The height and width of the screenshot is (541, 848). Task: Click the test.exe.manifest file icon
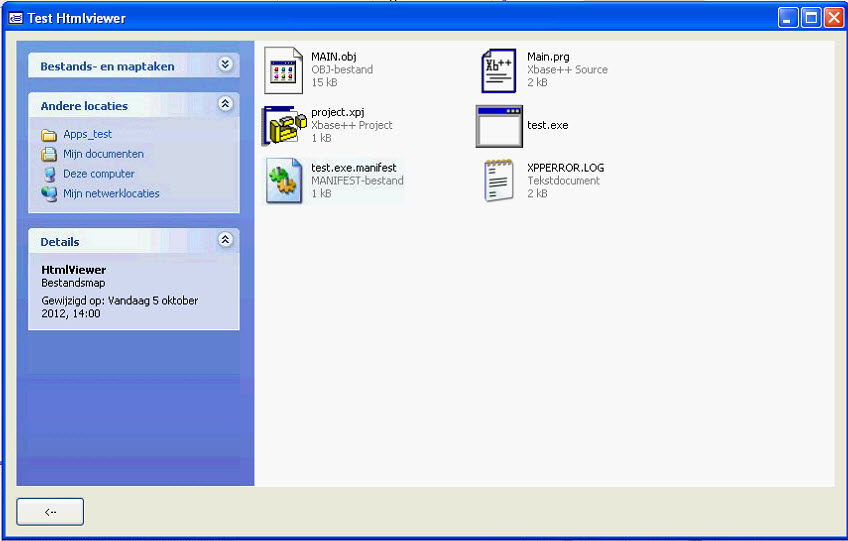coord(283,181)
